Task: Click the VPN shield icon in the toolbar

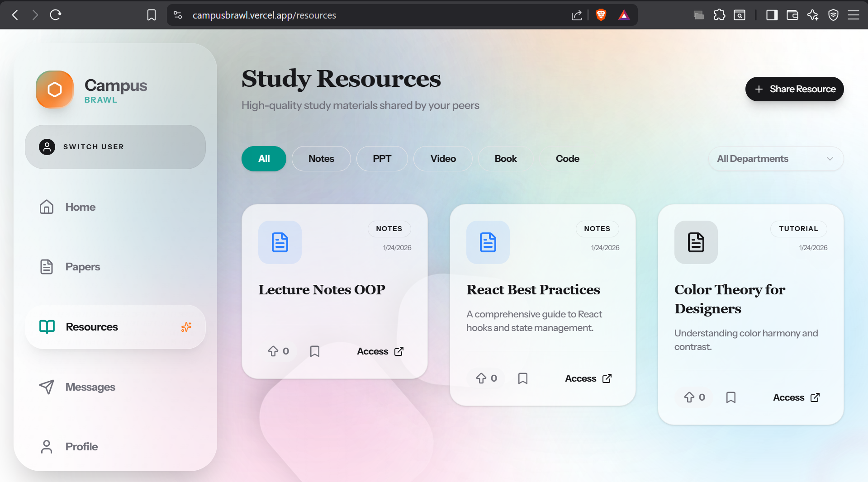Action: coord(833,15)
